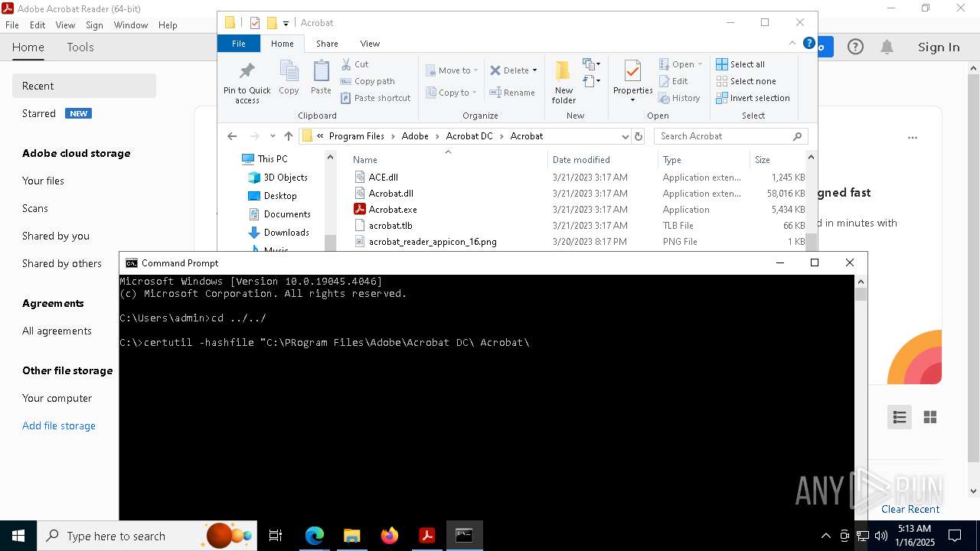
Task: Open the File tab in Explorer
Action: (x=239, y=44)
